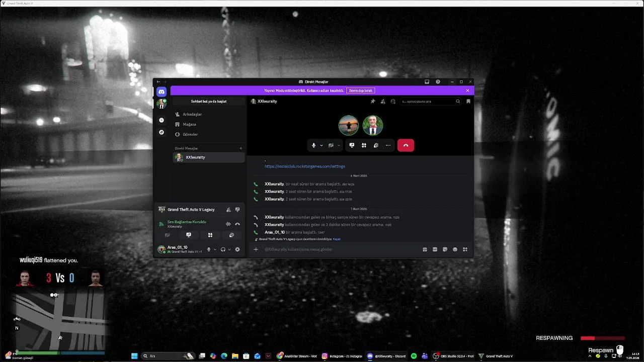644x362 pixels.
Task: Open apps launcher in message bar
Action: click(x=465, y=249)
